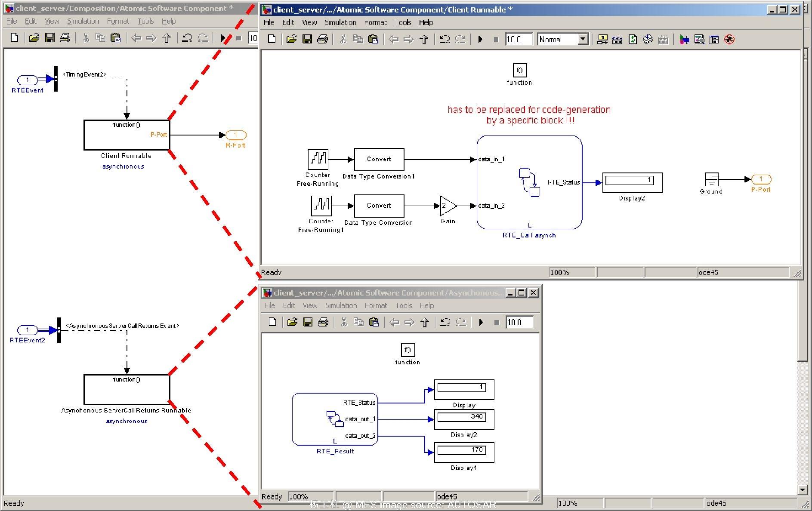Click Go to parent system arrow in Client Runnable window
This screenshot has height=511, width=812.
click(424, 40)
